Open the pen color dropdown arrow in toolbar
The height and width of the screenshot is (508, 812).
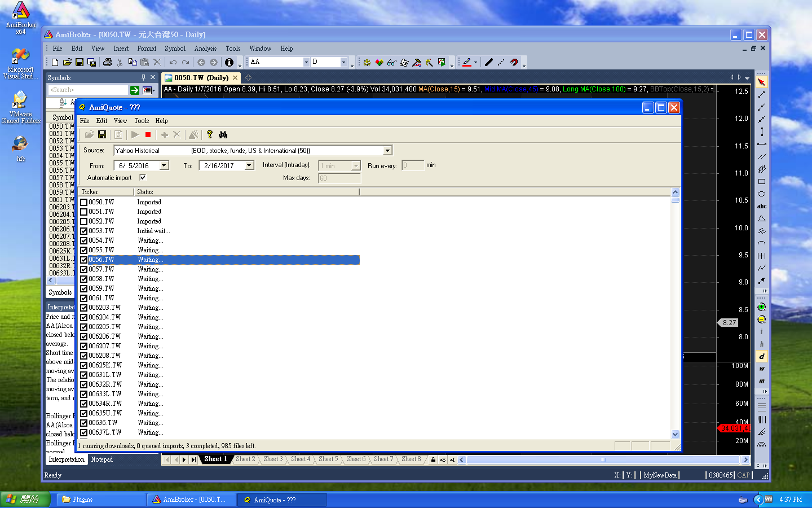[476, 62]
